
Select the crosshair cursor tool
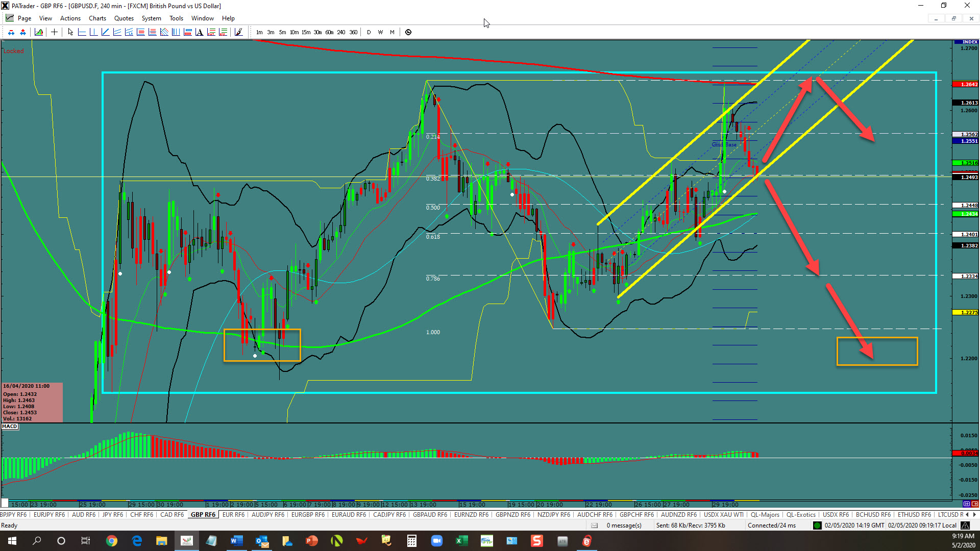pyautogui.click(x=54, y=32)
